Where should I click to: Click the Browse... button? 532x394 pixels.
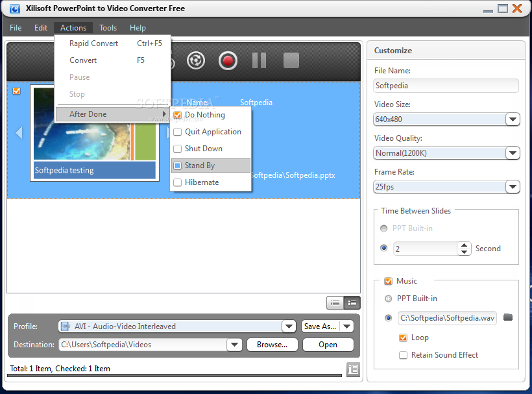pos(272,345)
